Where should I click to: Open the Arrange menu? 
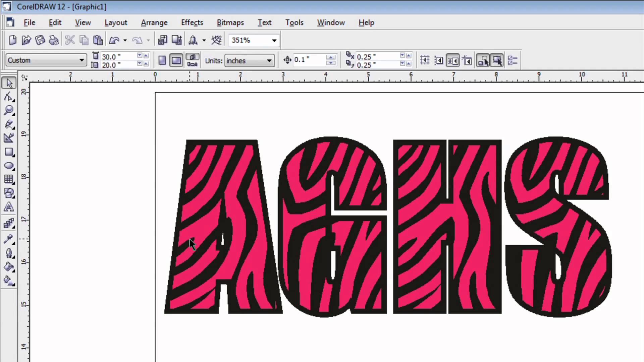tap(154, 22)
